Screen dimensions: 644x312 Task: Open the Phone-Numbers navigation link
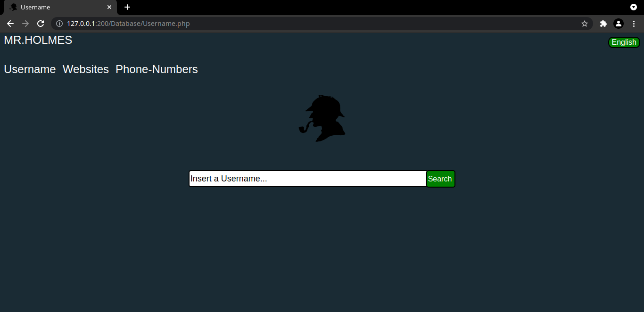point(157,69)
